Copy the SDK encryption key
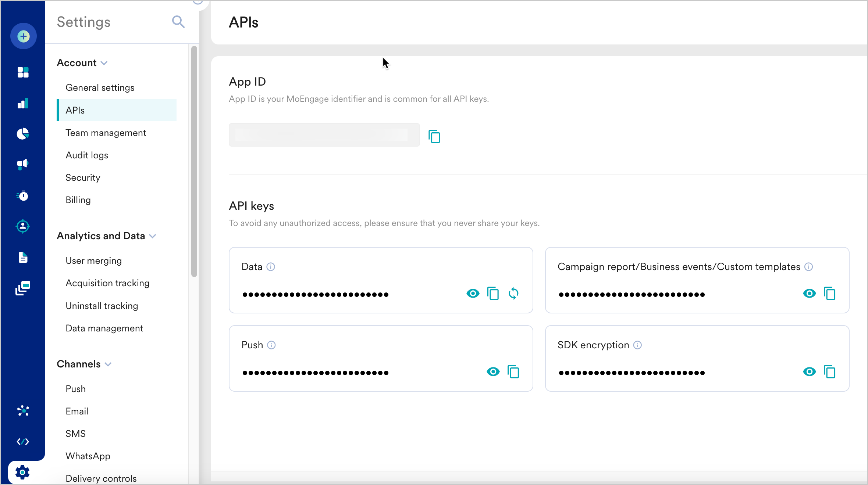The image size is (868, 485). 830,372
